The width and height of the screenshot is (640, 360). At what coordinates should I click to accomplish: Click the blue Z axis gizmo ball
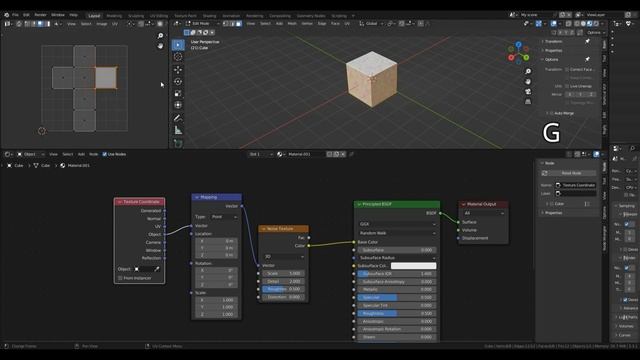[518, 44]
